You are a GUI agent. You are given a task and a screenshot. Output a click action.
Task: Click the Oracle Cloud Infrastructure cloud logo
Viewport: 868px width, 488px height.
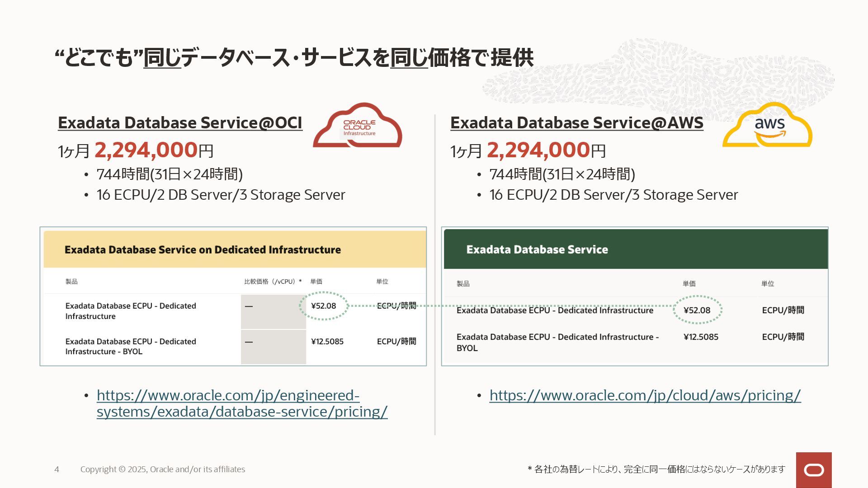[x=357, y=126]
